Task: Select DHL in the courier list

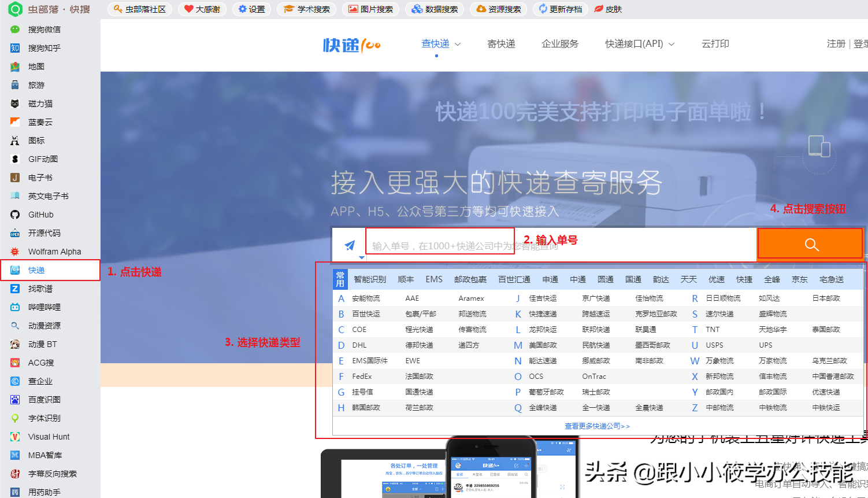Action: 359,345
